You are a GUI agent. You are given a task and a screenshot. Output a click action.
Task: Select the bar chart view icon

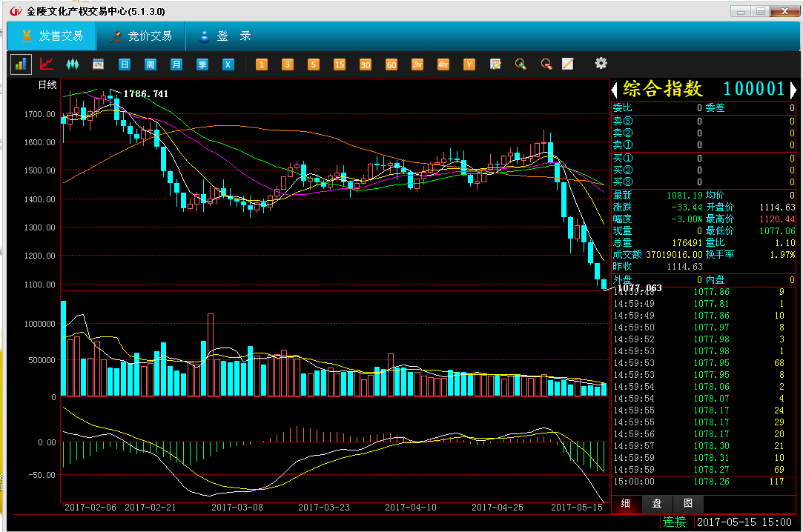coord(21,64)
